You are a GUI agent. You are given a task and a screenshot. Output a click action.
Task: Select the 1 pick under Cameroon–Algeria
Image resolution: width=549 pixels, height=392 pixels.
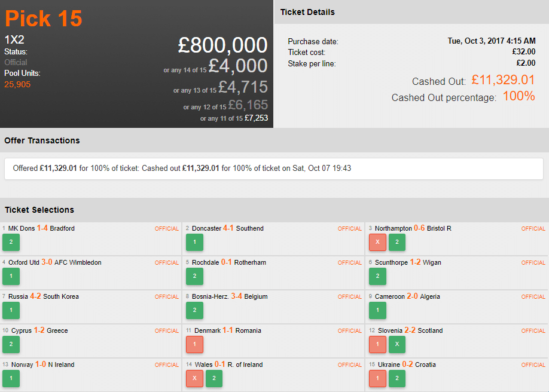(377, 310)
